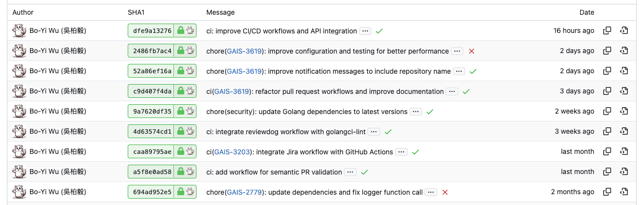Browse files at commit 52a86ef16a
The height and width of the screenshot is (205, 644).
click(x=624, y=71)
